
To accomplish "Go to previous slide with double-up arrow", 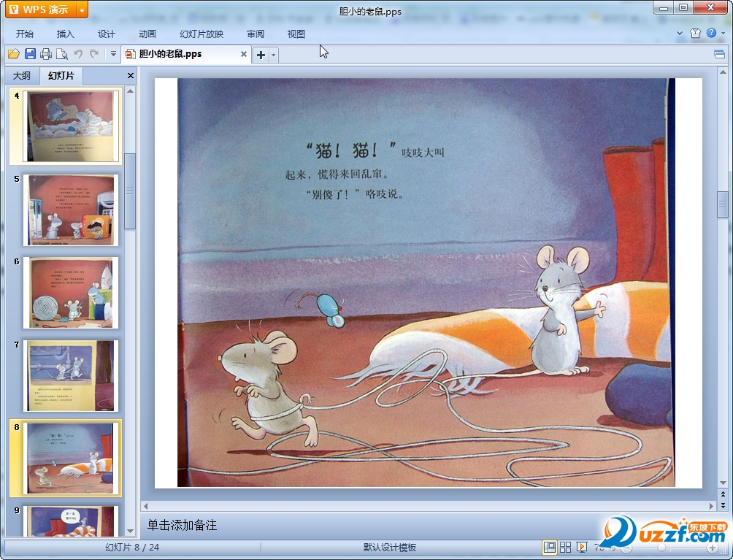I will [723, 494].
